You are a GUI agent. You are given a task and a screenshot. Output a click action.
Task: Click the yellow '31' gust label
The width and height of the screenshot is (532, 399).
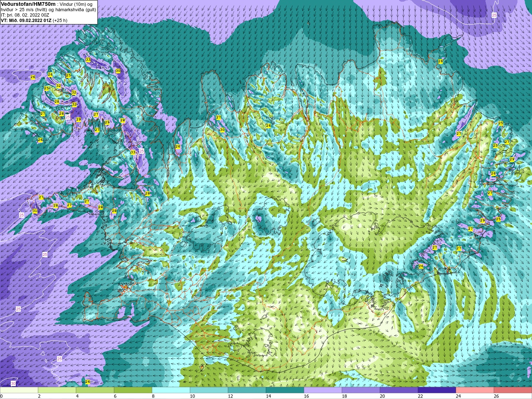pos(35,211)
